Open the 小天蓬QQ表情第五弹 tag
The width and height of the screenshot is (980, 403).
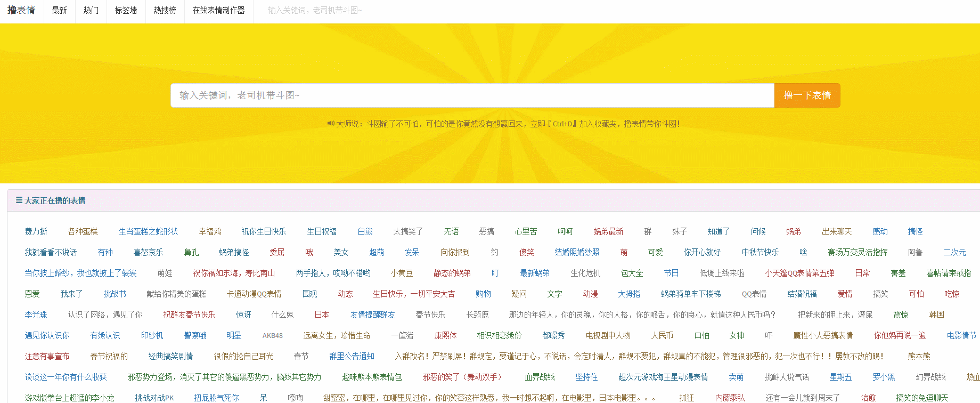799,273
